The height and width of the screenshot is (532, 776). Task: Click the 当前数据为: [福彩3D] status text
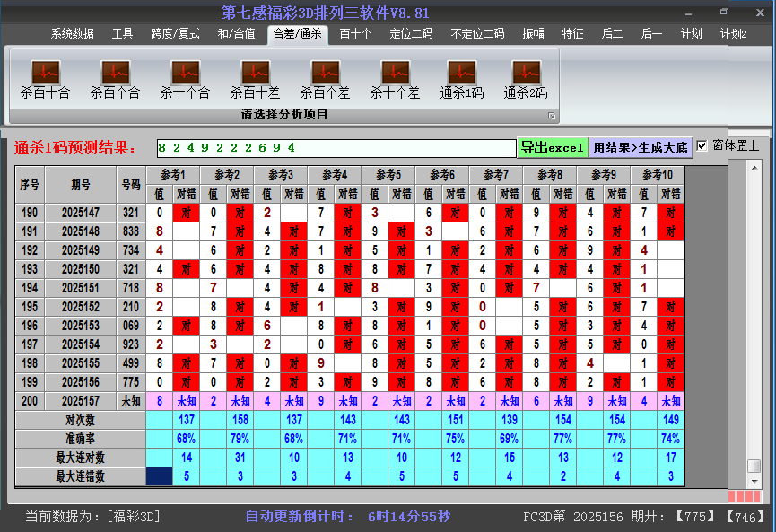(x=92, y=517)
